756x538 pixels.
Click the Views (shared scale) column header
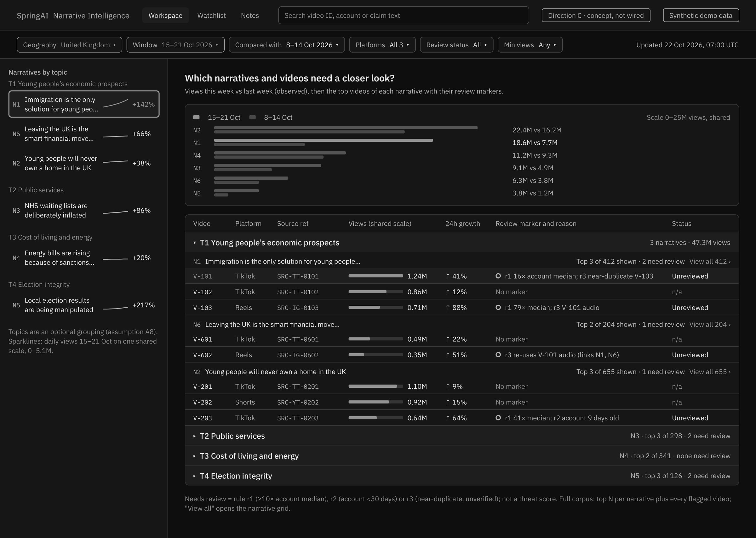pyautogui.click(x=380, y=223)
